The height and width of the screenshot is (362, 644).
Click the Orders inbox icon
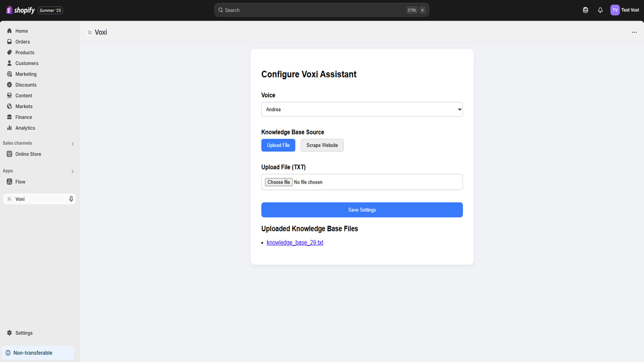[x=9, y=42]
